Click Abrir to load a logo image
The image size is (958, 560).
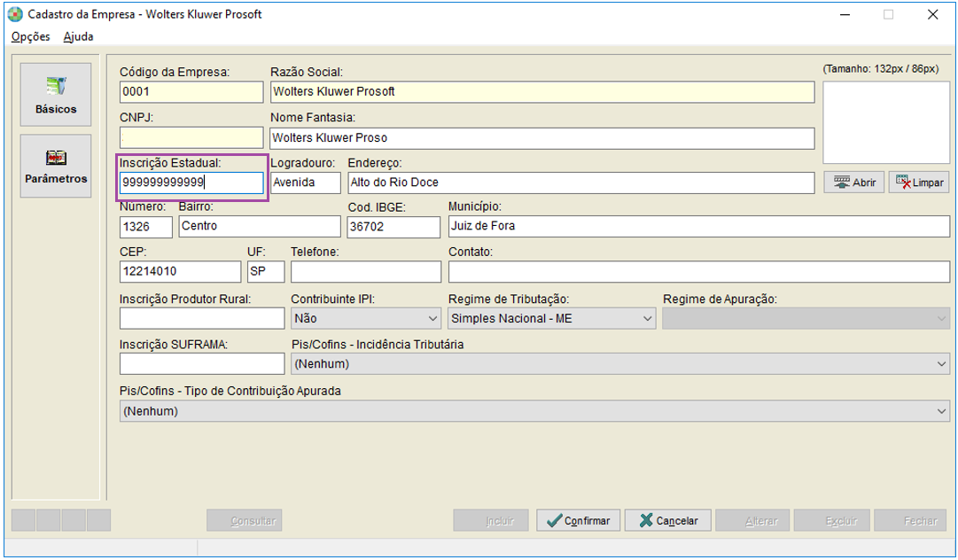tap(853, 182)
